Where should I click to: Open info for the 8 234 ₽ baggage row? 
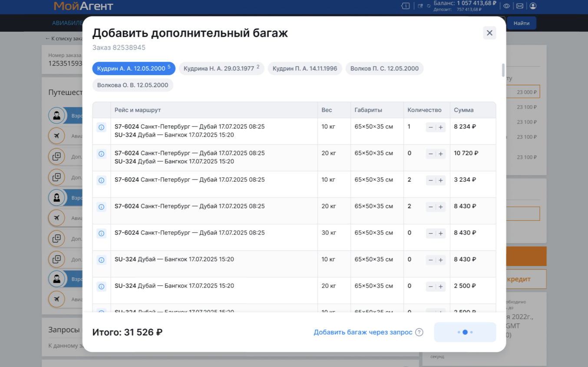(x=101, y=127)
